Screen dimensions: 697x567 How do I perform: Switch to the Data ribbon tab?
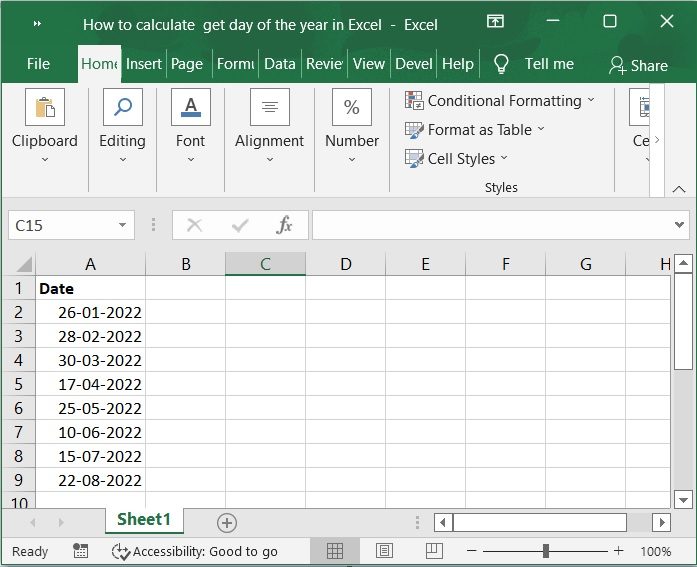(x=279, y=64)
